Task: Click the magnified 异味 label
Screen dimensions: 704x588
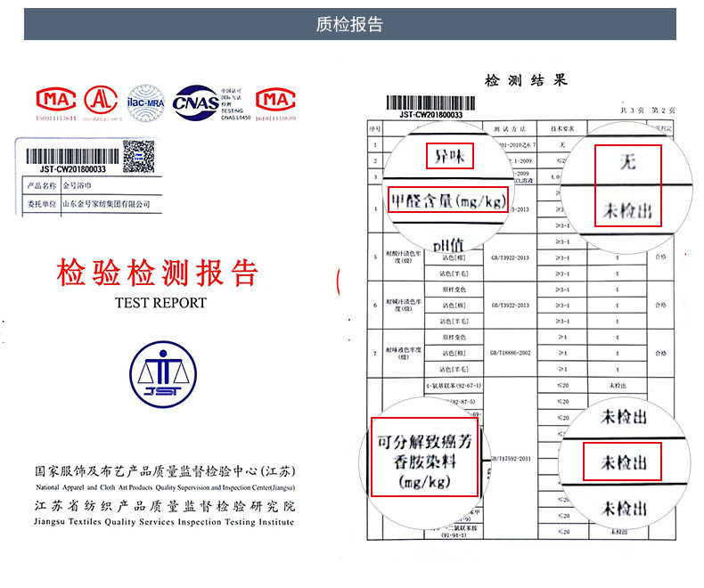Action: (x=449, y=156)
